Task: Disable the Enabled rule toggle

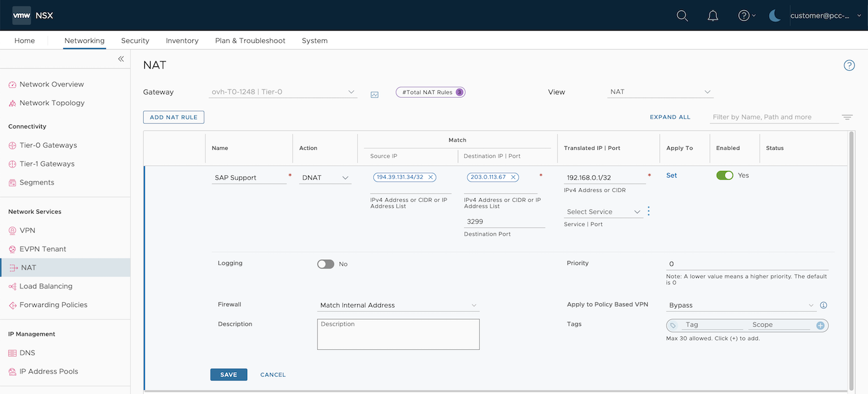Action: tap(724, 175)
